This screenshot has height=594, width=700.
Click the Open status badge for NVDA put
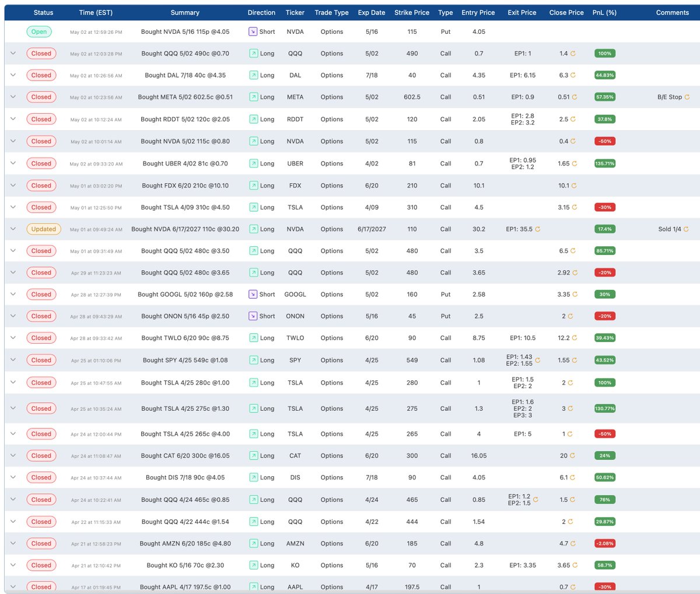39,32
